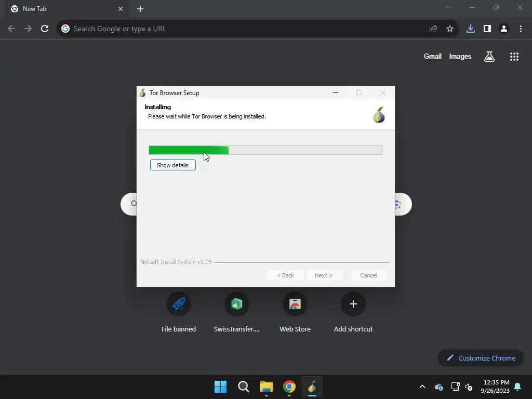Open Chrome downloads panel
The width and height of the screenshot is (532, 399).
point(471,29)
